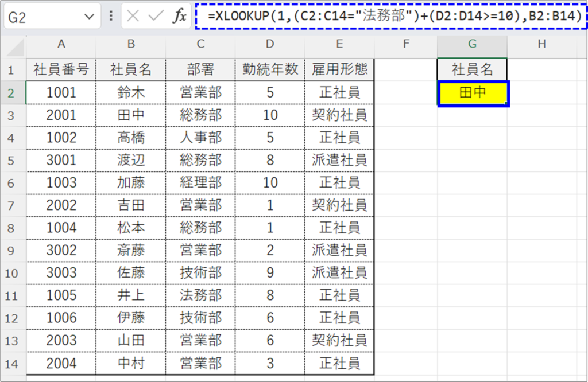Select row 1 header next to 社員番号
Screen dimensions: 588x382
(11, 69)
